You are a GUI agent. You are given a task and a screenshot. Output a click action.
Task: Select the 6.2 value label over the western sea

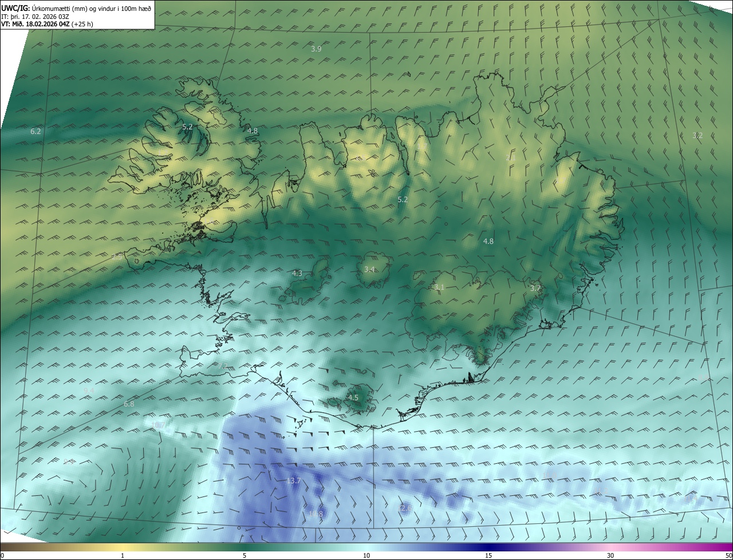point(36,132)
